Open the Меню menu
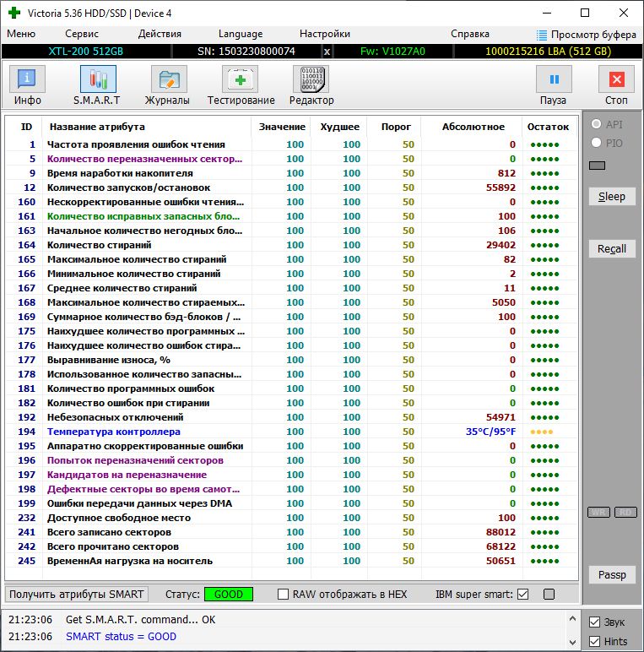Screen dimensions: 644x652 click(21, 34)
